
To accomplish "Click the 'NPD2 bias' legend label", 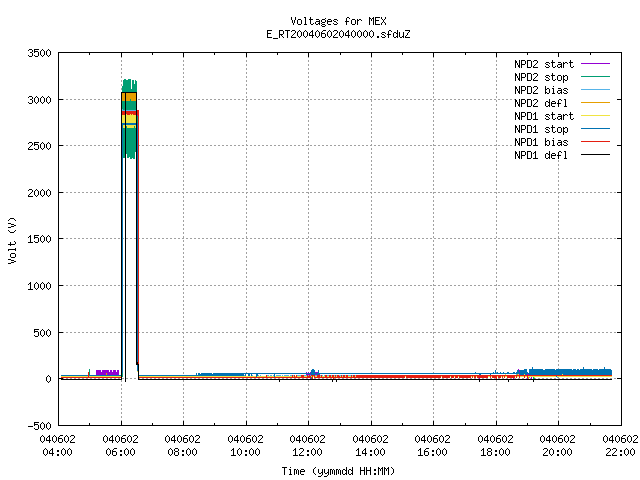I will 541,90.
